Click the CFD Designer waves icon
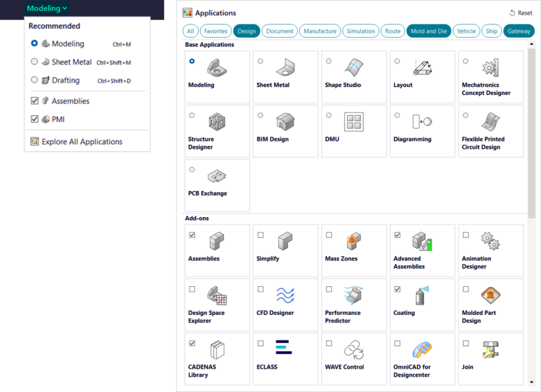 [x=286, y=295]
